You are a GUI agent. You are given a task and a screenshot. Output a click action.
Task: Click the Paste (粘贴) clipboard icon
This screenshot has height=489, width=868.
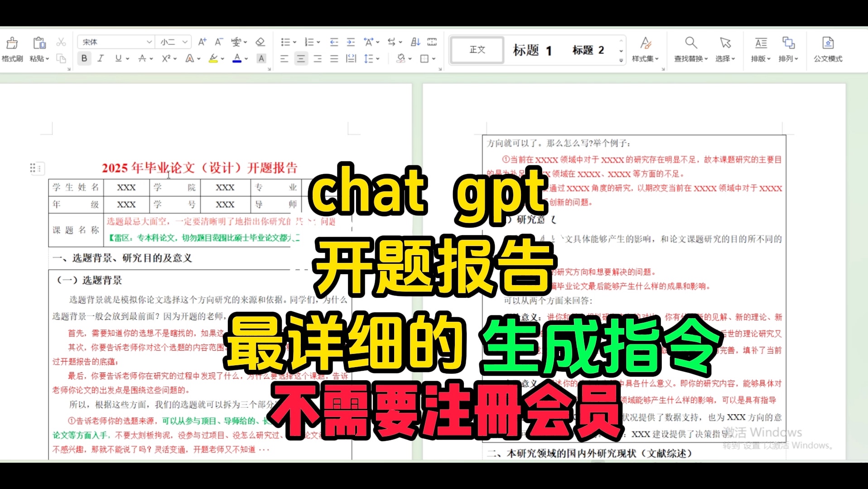(39, 43)
